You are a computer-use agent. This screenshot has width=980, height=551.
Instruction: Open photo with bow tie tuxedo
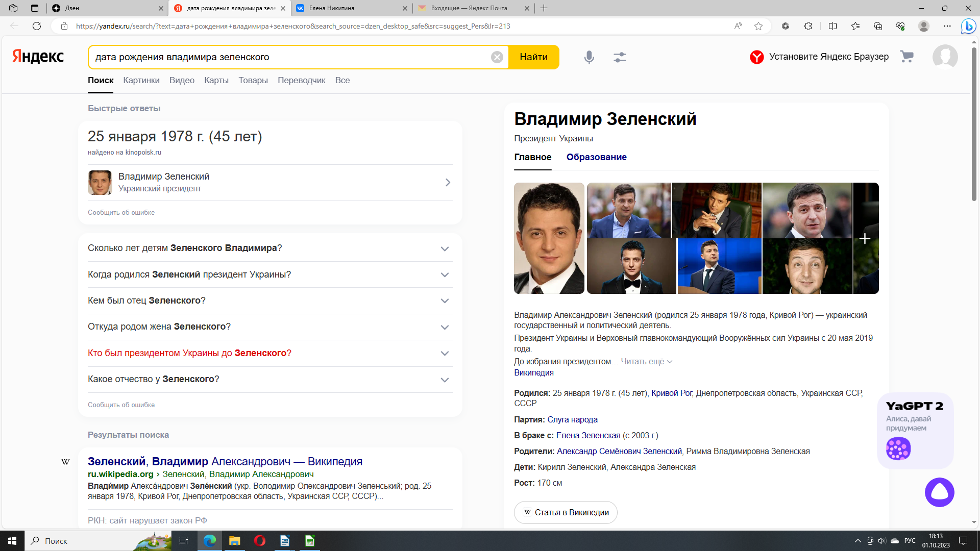click(631, 266)
